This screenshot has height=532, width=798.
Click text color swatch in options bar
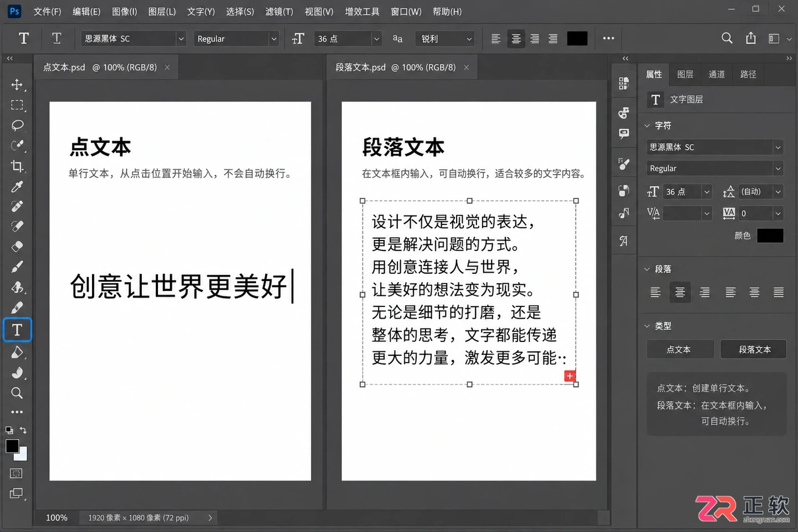(577, 38)
